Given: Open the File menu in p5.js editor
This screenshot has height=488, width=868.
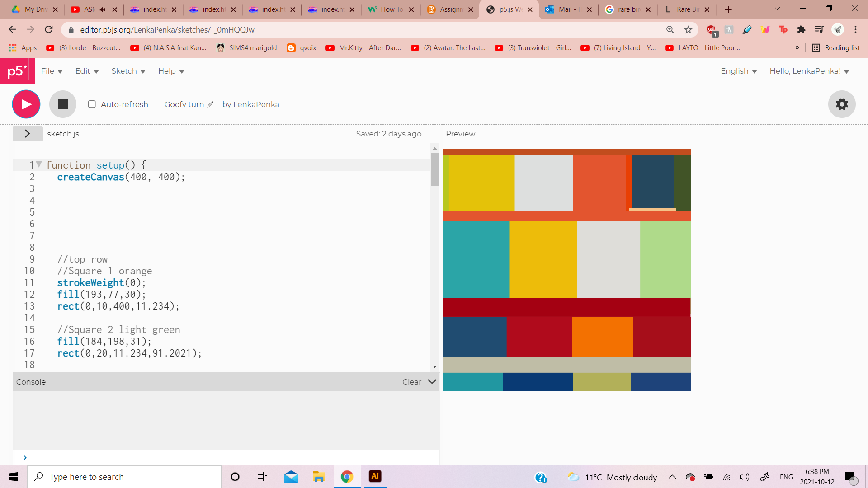Looking at the screenshot, I should [x=51, y=71].
